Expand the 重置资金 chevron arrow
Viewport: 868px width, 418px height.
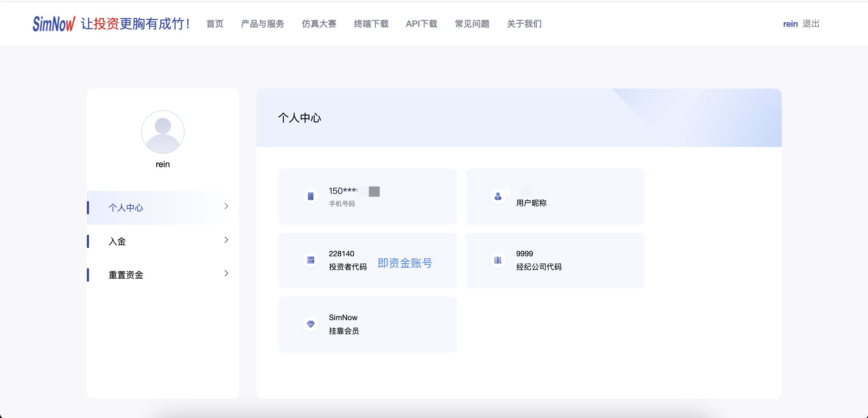click(227, 274)
